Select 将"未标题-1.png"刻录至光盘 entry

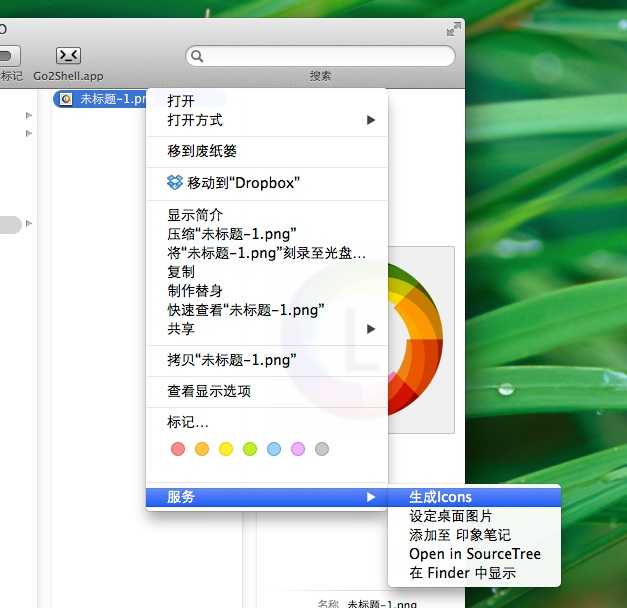267,253
